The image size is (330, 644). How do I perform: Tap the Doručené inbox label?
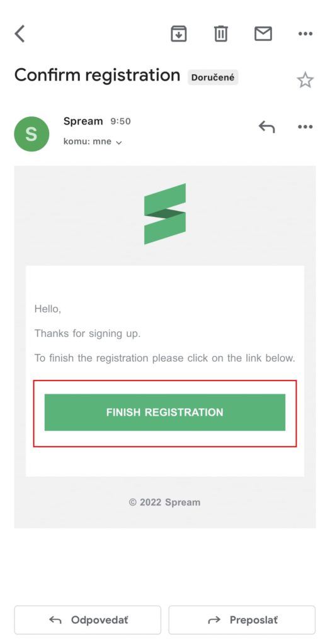[x=213, y=77]
